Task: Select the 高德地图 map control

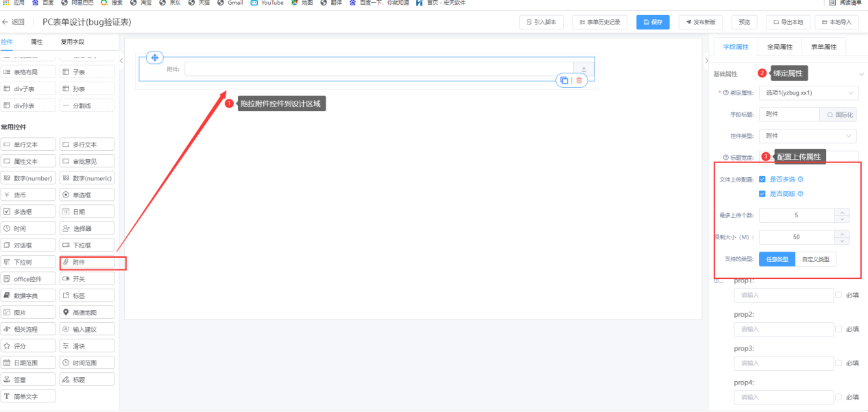Action: click(87, 312)
